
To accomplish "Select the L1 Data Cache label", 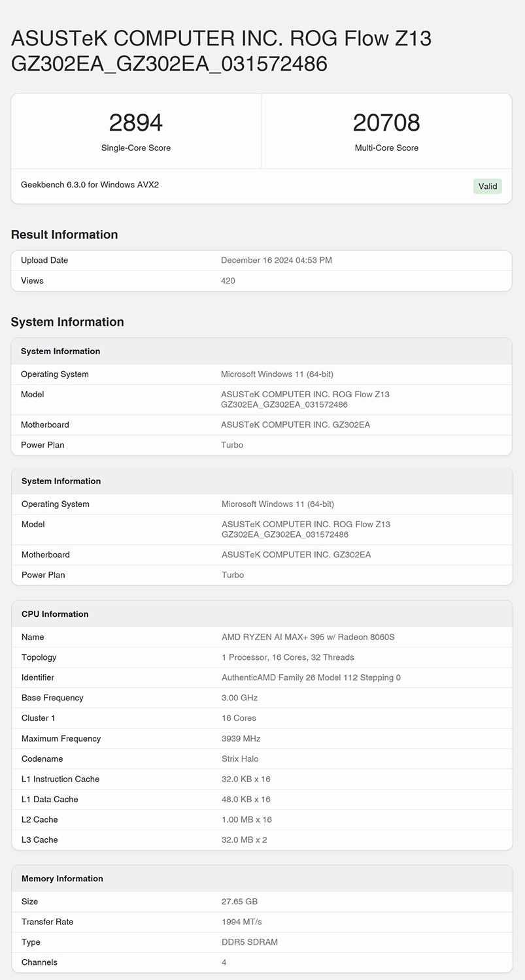I will 50,799.
